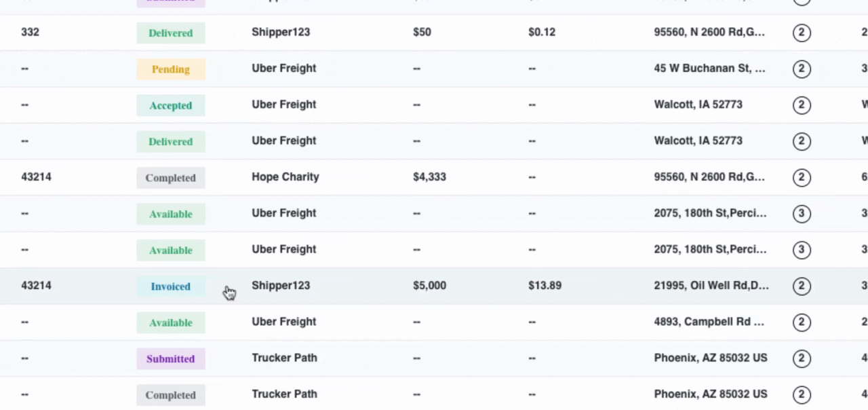Click the stops count icon in the Invoiced row
Image resolution: width=868 pixels, height=410 pixels.
tap(802, 286)
